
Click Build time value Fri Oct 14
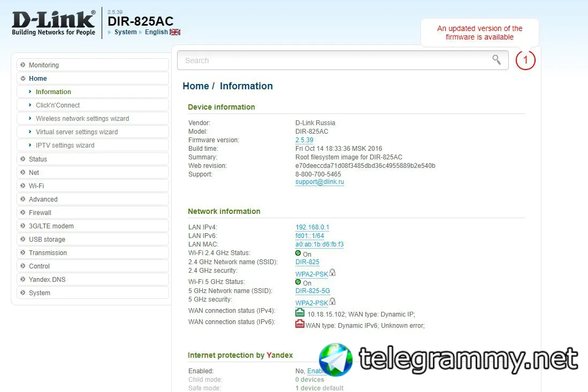coord(339,149)
